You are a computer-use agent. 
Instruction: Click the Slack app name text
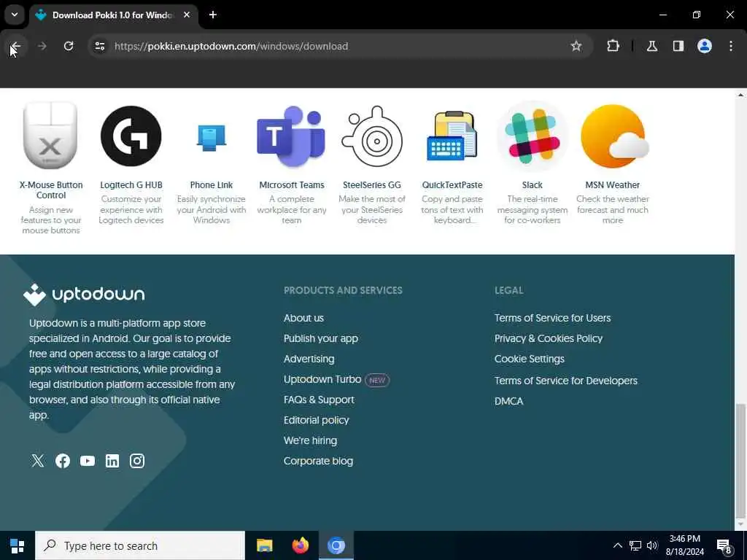pyautogui.click(x=532, y=184)
